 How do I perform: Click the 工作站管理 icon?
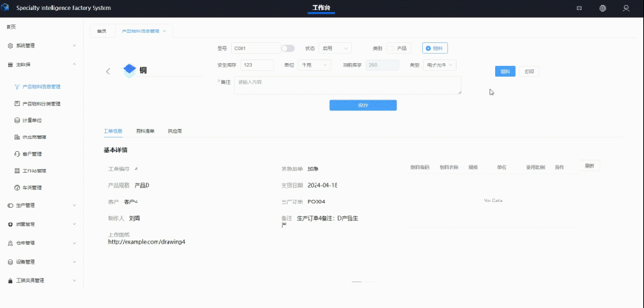click(x=17, y=170)
